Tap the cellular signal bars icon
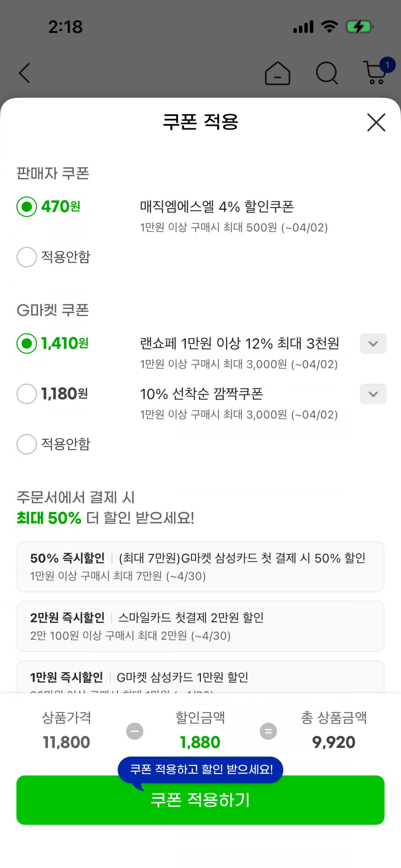 pyautogui.click(x=303, y=27)
